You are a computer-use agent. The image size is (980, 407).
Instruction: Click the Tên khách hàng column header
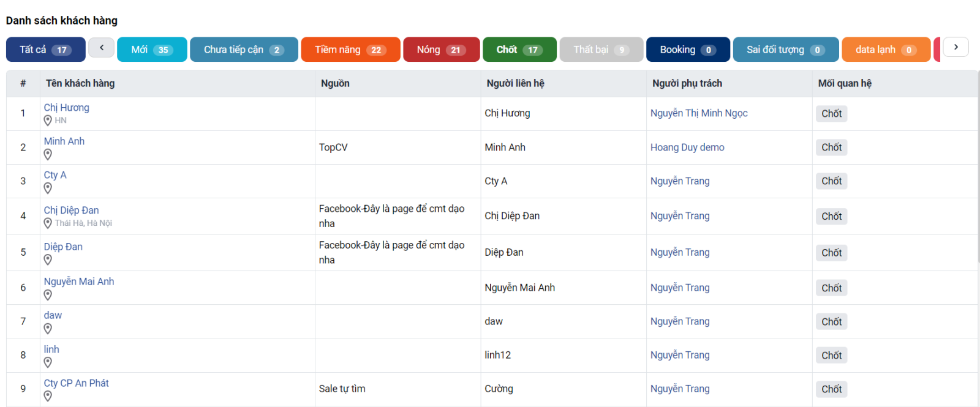point(80,83)
